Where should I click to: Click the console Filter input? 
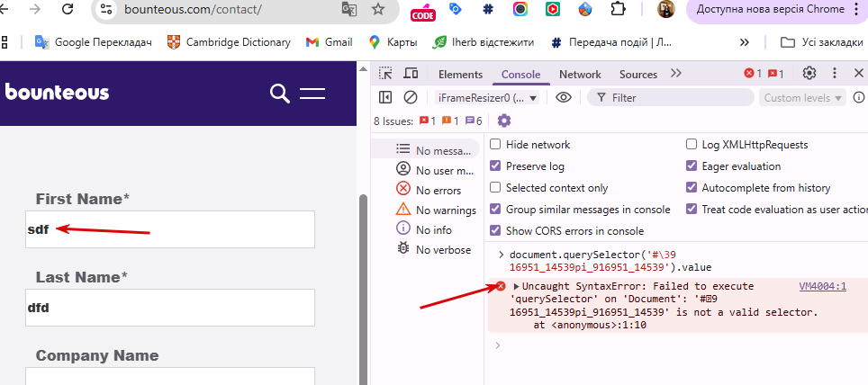pyautogui.click(x=671, y=98)
